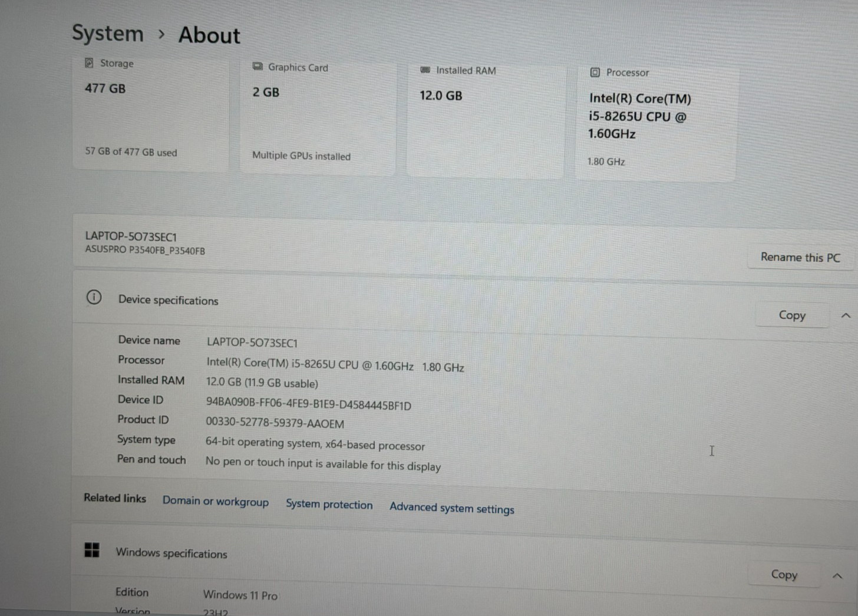Viewport: 858px width, 616px height.
Task: Click the Multiple GPUs installed text
Action: pyautogui.click(x=301, y=156)
